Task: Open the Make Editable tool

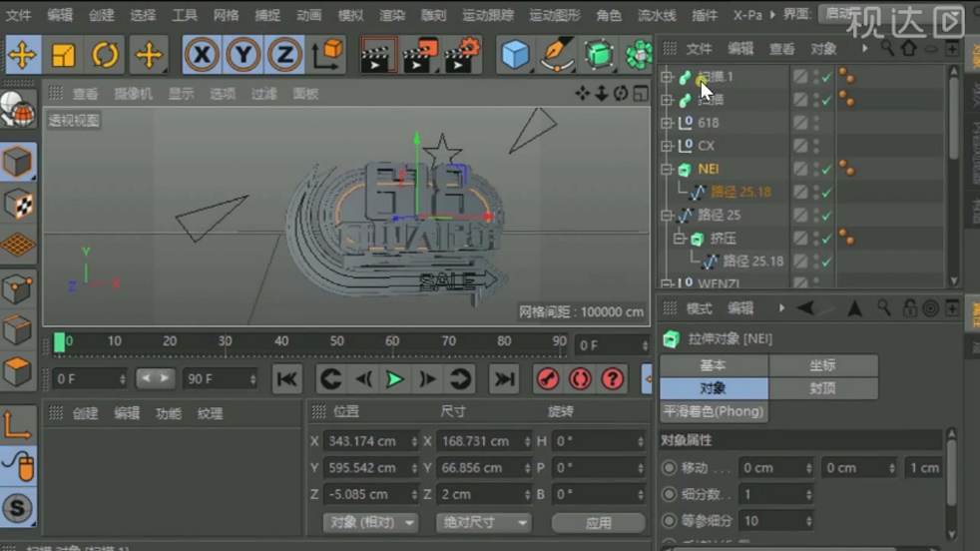Action: (x=18, y=112)
